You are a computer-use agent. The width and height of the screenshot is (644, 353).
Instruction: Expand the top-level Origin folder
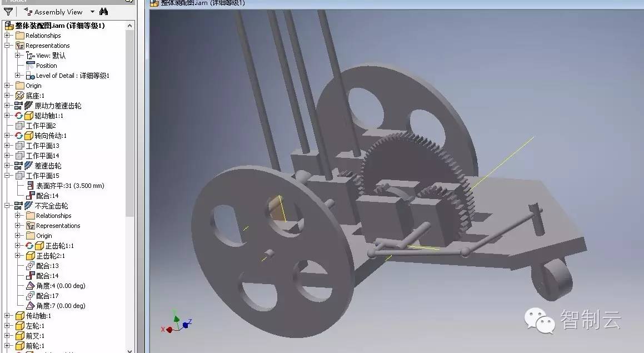click(7, 86)
